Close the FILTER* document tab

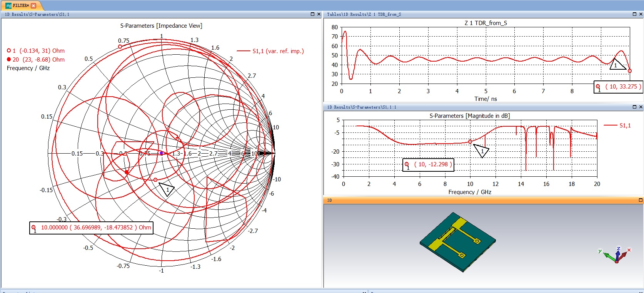click(33, 5)
